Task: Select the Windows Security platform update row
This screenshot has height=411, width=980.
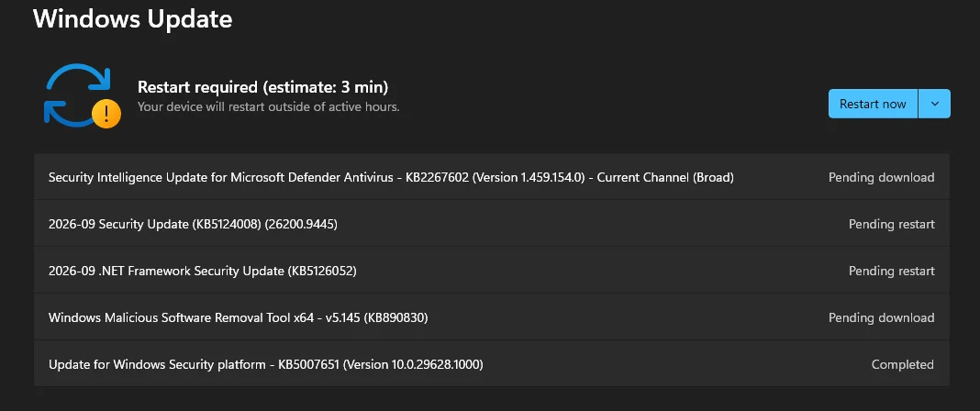Action: [x=492, y=363]
